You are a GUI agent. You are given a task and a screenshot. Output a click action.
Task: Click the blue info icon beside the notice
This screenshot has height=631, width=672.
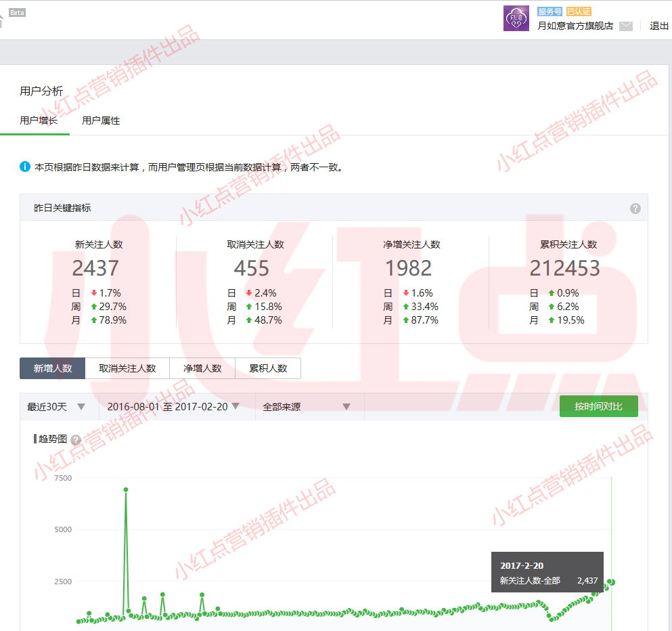(x=25, y=167)
